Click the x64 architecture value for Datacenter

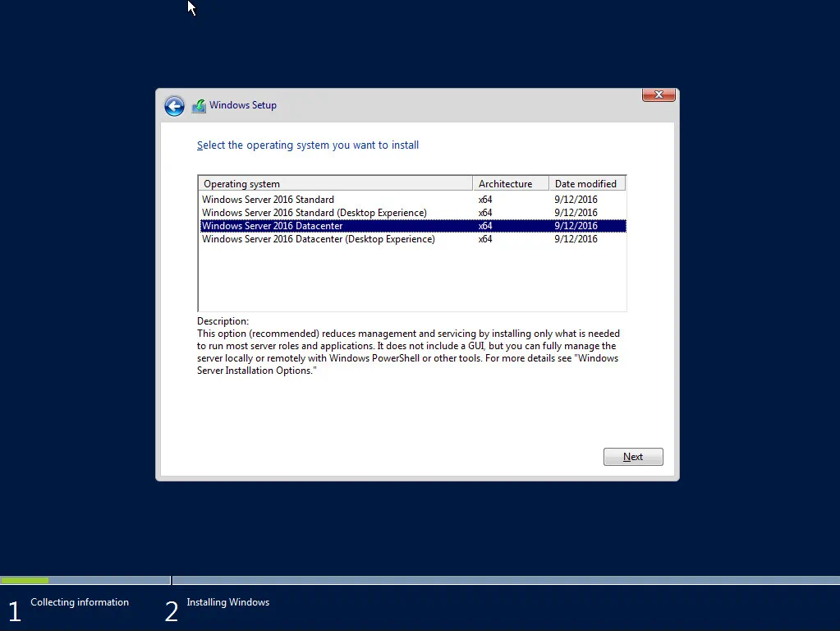pyautogui.click(x=484, y=225)
